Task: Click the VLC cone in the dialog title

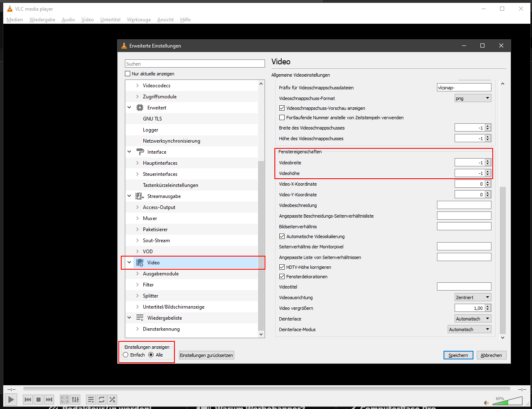Action: (124, 45)
